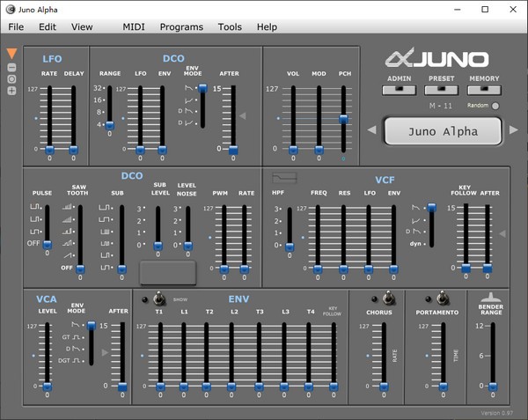Image resolution: width=528 pixels, height=420 pixels.
Task: Click the Alpha Juno logo
Action: point(437,60)
